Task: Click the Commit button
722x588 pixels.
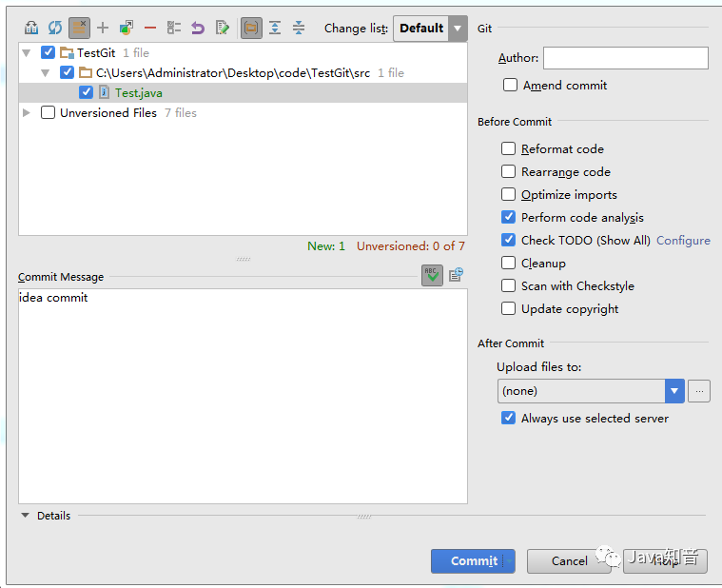Action: 473,560
